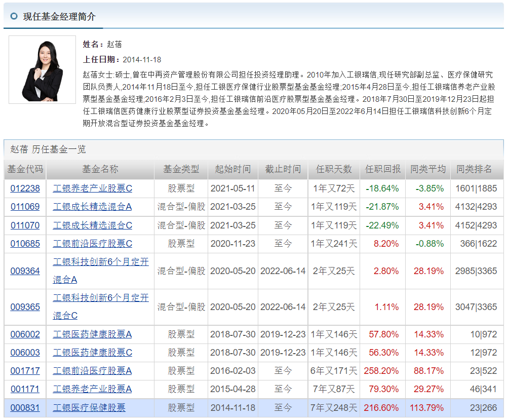Click the 基金代码 column header
The height and width of the screenshot is (420, 507).
click(x=24, y=170)
